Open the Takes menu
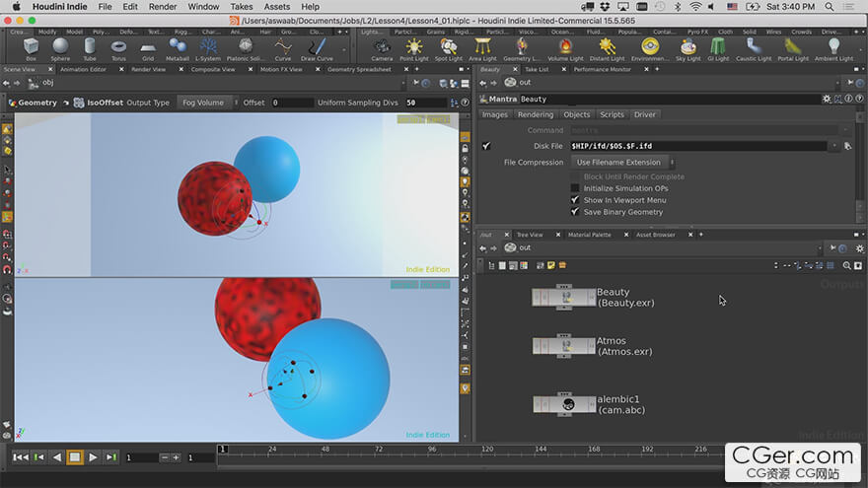The width and height of the screenshot is (868, 488). [242, 7]
